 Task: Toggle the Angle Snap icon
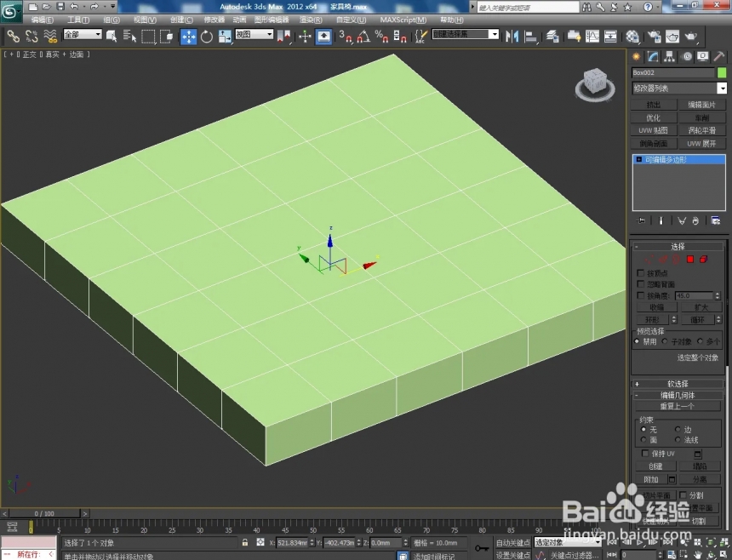click(x=363, y=37)
